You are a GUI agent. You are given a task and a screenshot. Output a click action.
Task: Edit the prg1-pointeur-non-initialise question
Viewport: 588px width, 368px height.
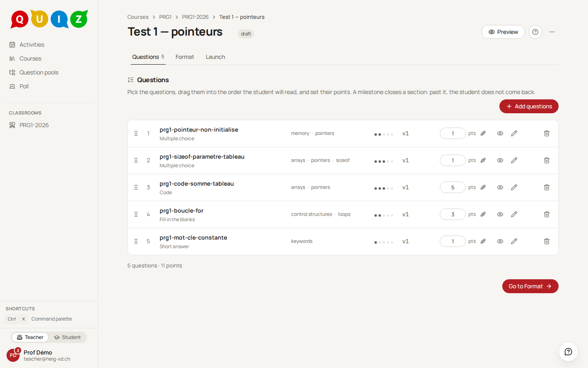click(x=514, y=133)
